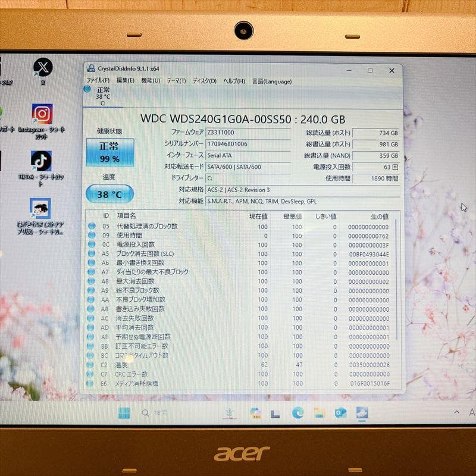Open Outlook from the taskbar
Image resolution: width=476 pixels, height=476 pixels.
coord(340,413)
